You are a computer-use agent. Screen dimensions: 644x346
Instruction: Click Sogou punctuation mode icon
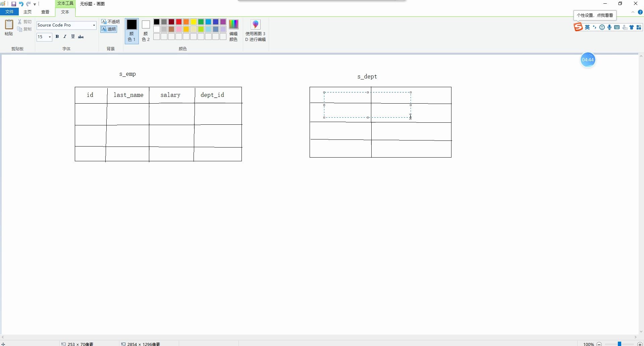click(595, 27)
